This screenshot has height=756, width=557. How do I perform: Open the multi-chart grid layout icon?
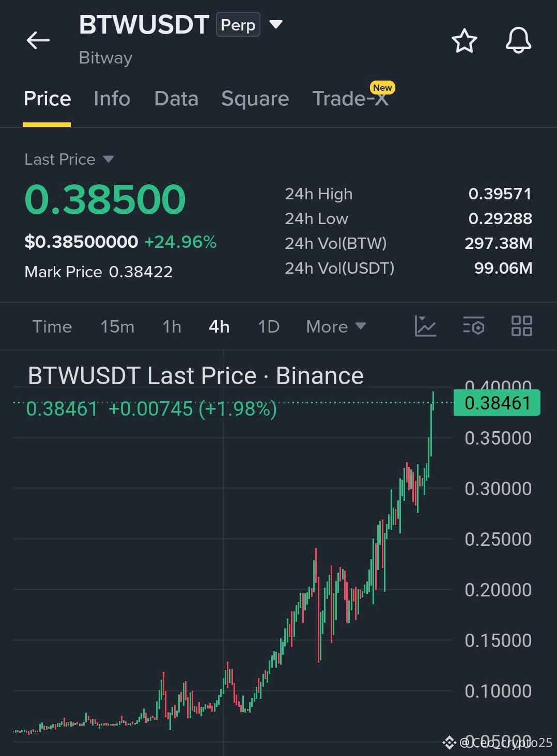[521, 326]
